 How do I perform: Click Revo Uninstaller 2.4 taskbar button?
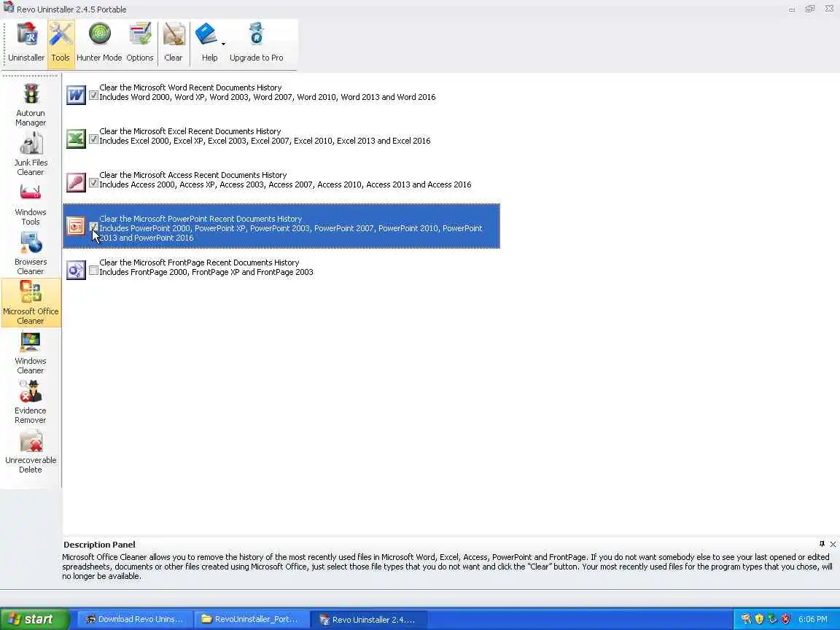[368, 619]
